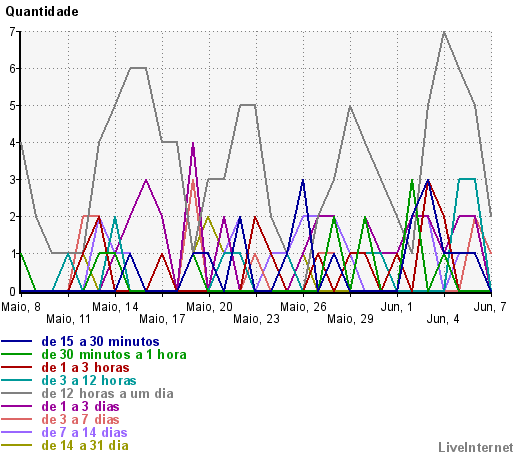The width and height of the screenshot is (520, 457).
Task: Click the 'Maio, 11' date label
Action: point(68,319)
